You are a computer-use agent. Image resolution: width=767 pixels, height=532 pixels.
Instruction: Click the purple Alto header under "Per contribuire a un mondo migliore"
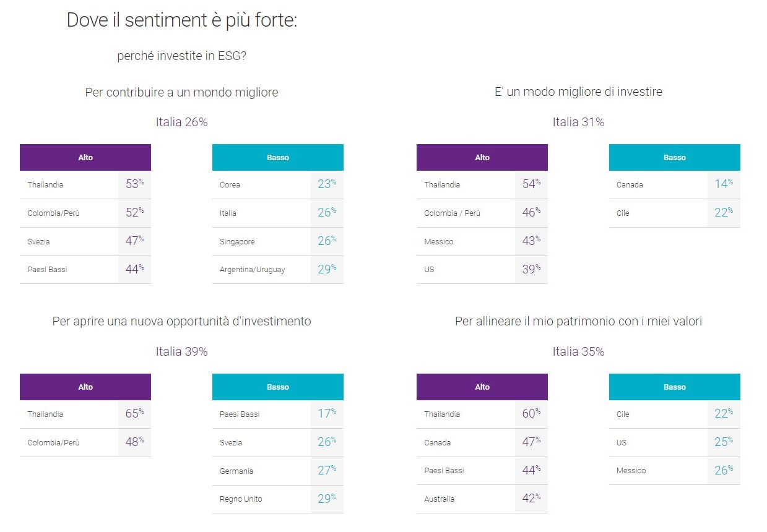[x=85, y=157]
